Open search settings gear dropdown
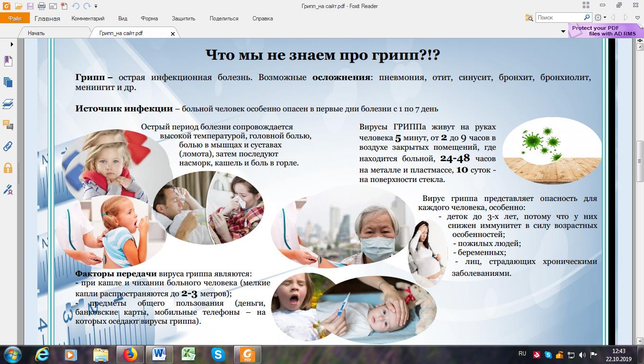 pos(600,18)
